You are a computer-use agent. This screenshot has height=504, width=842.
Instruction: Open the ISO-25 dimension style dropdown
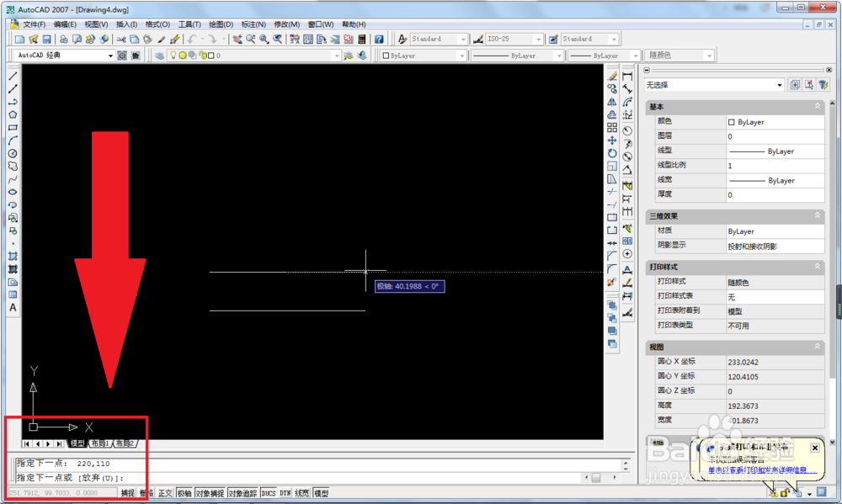pos(538,40)
